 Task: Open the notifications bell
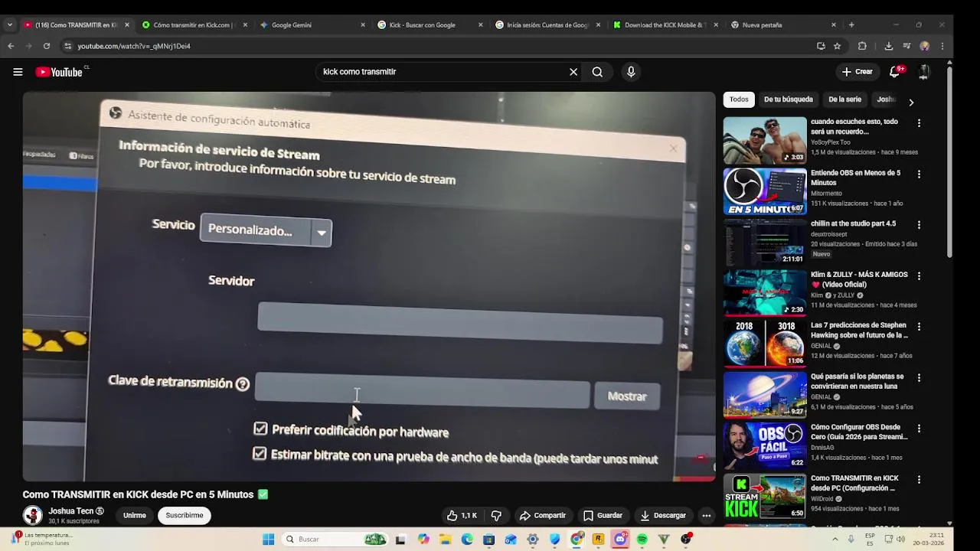pos(894,72)
